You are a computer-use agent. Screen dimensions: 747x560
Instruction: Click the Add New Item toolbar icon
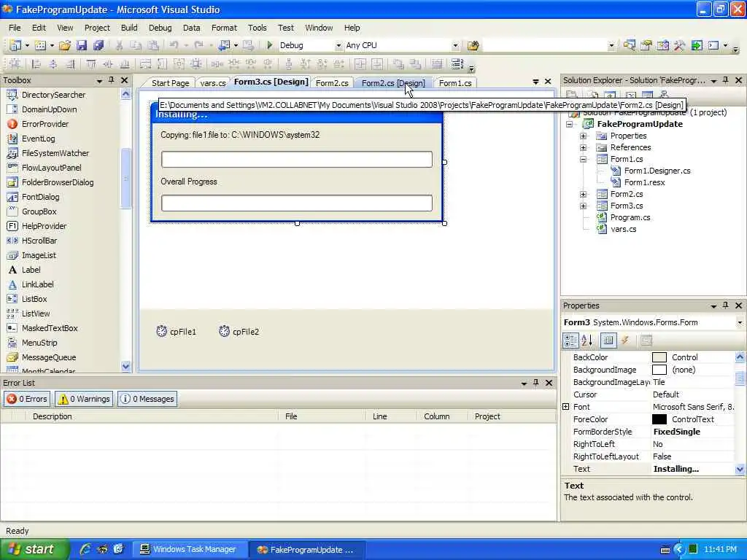41,45
